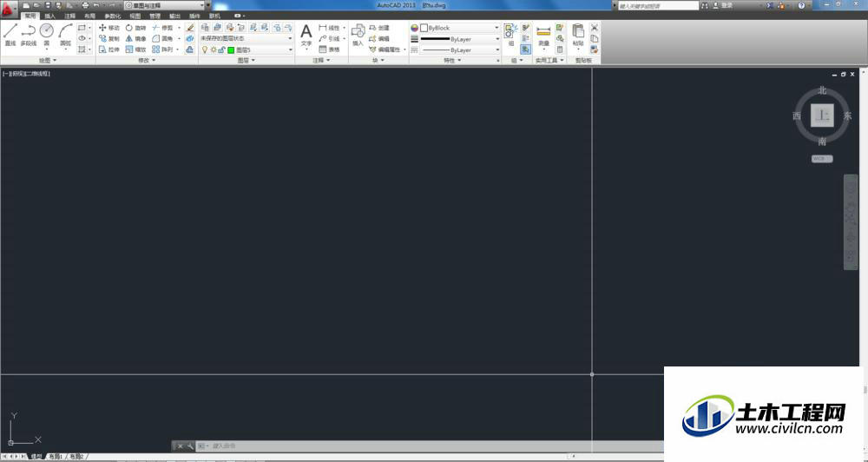Viewport: 868px width, 462px height.
Task: Switch to the Annotate (注释) ribbon tab
Action: [x=69, y=16]
